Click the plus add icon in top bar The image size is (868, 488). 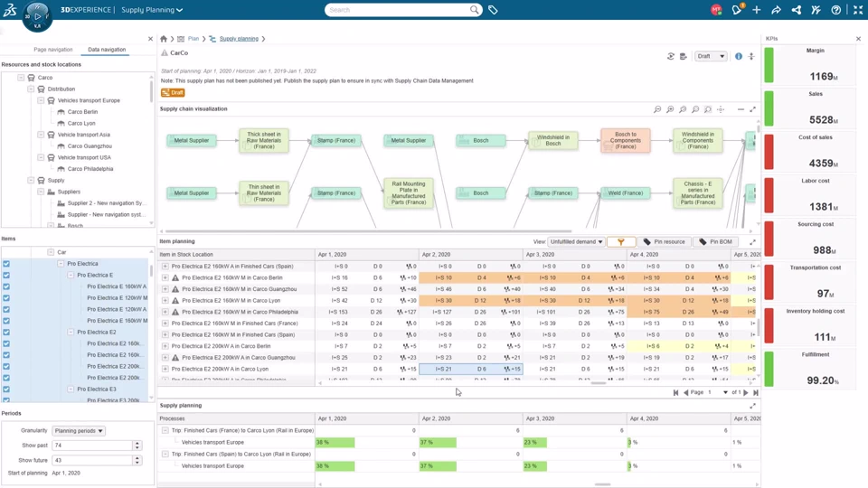click(756, 10)
